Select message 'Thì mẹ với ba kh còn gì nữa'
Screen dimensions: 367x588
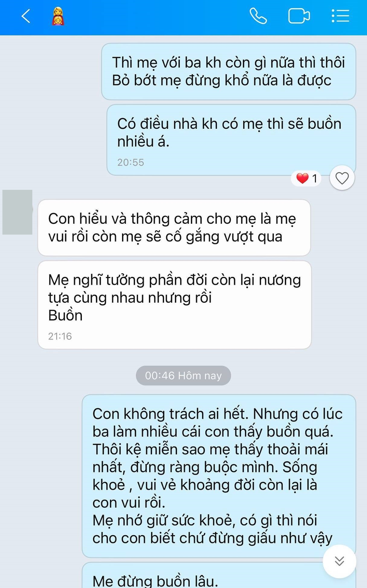click(x=229, y=71)
